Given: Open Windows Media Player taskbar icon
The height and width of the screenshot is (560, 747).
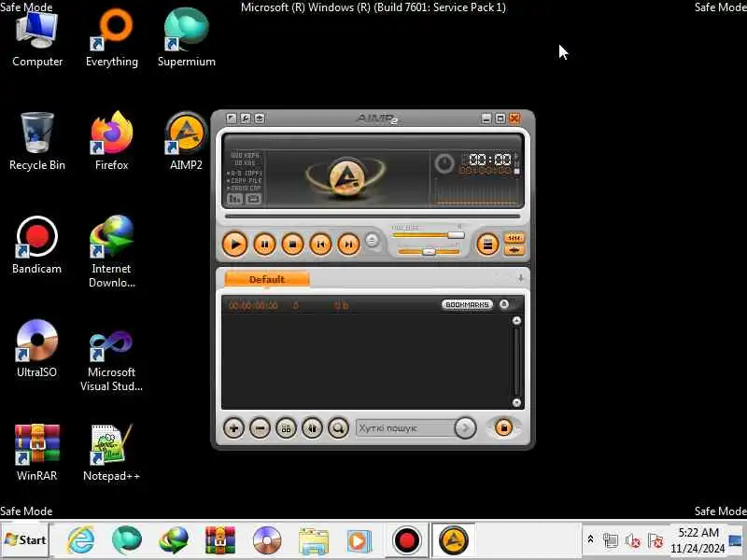Looking at the screenshot, I should (359, 540).
